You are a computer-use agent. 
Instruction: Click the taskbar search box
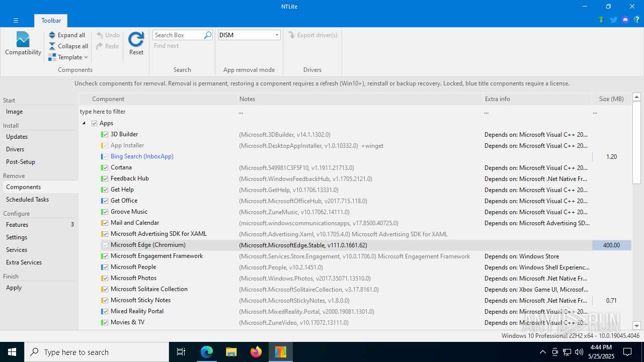97,352
